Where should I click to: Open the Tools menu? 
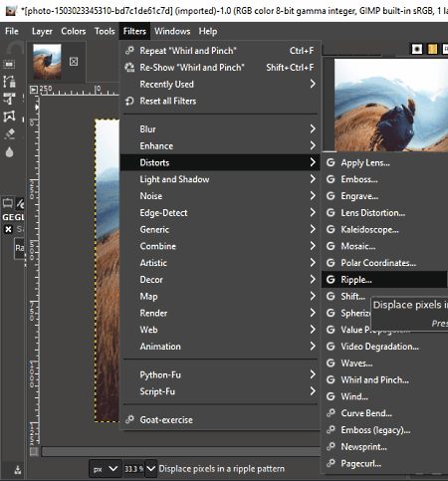coord(105,31)
